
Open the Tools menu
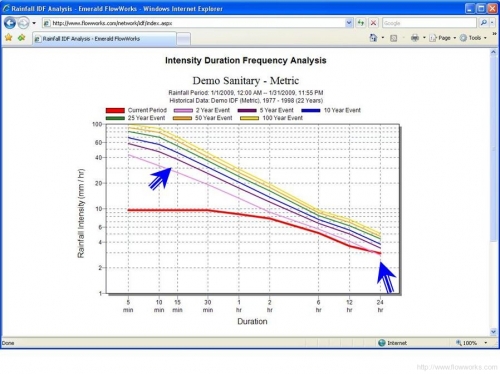click(473, 38)
